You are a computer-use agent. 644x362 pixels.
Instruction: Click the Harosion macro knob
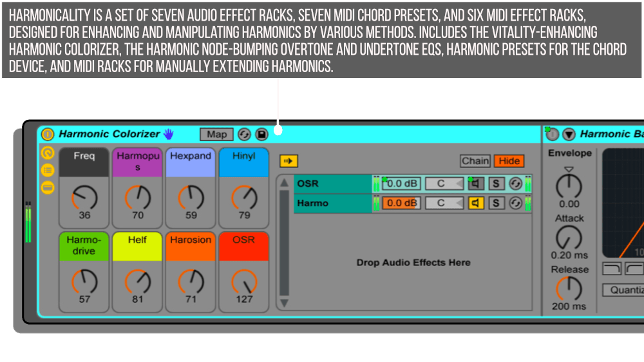[x=191, y=282]
